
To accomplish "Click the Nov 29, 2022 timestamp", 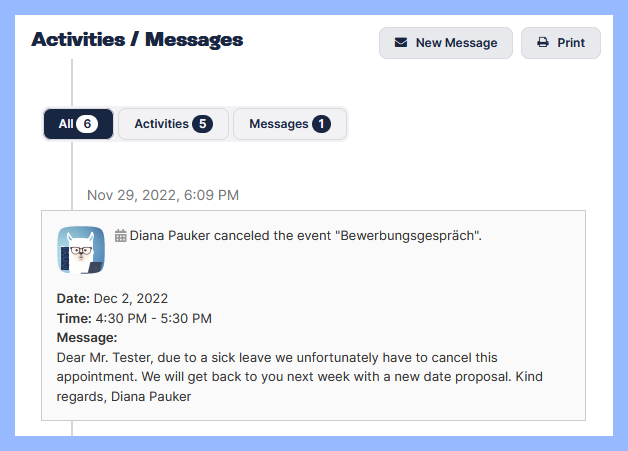I will coord(163,195).
